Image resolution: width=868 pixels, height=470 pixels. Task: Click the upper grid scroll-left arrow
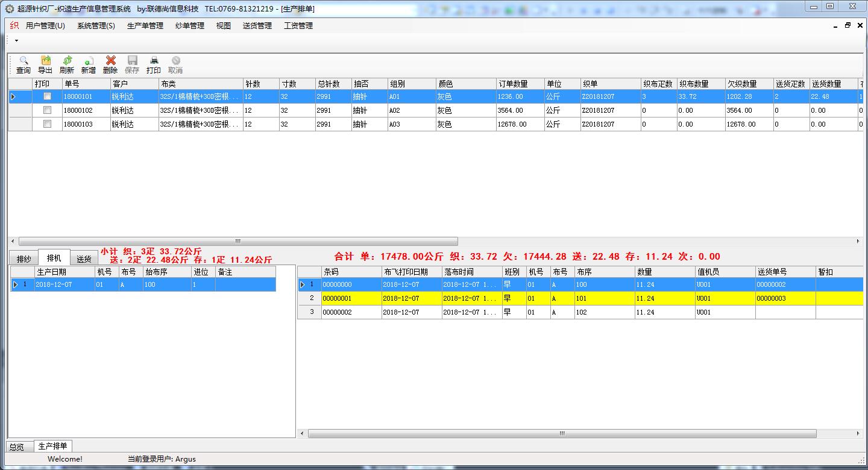[13, 241]
